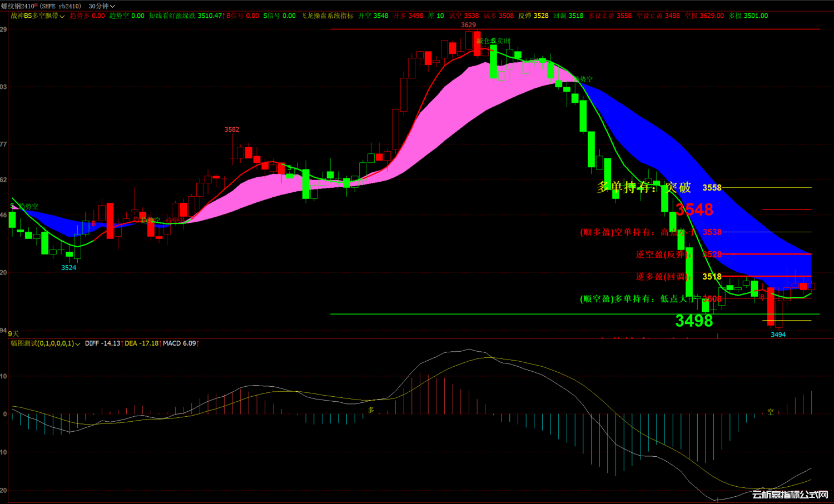Select the 开空 3548 value
The height and width of the screenshot is (504, 834).
[x=373, y=16]
